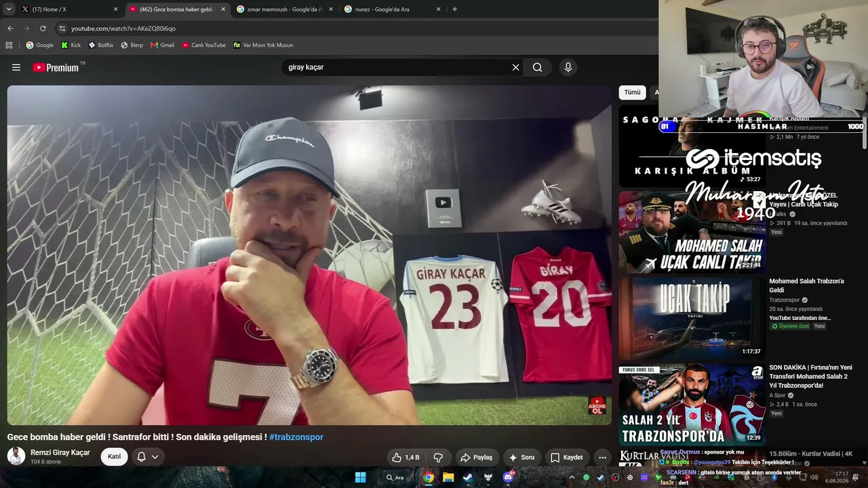Clear the 'giray kaçar' search text
The height and width of the screenshot is (488, 868).
click(x=515, y=67)
